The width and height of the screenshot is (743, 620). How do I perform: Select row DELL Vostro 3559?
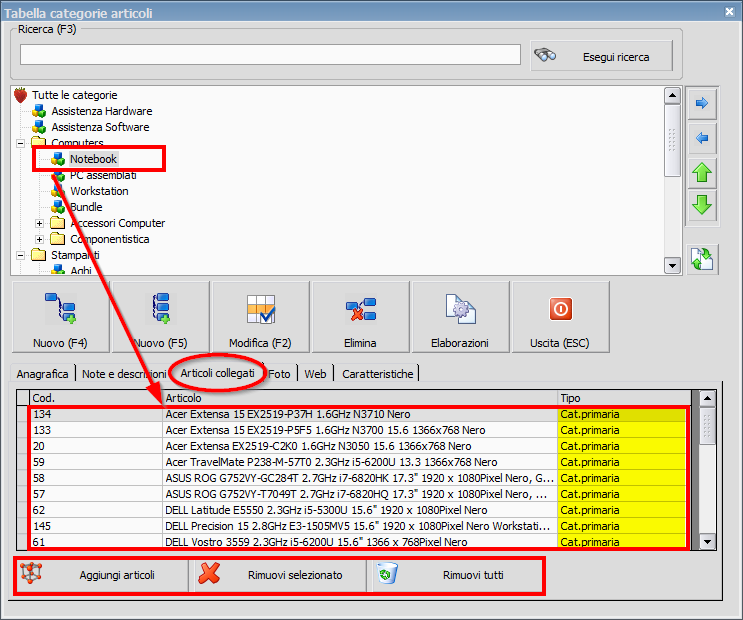[358, 541]
